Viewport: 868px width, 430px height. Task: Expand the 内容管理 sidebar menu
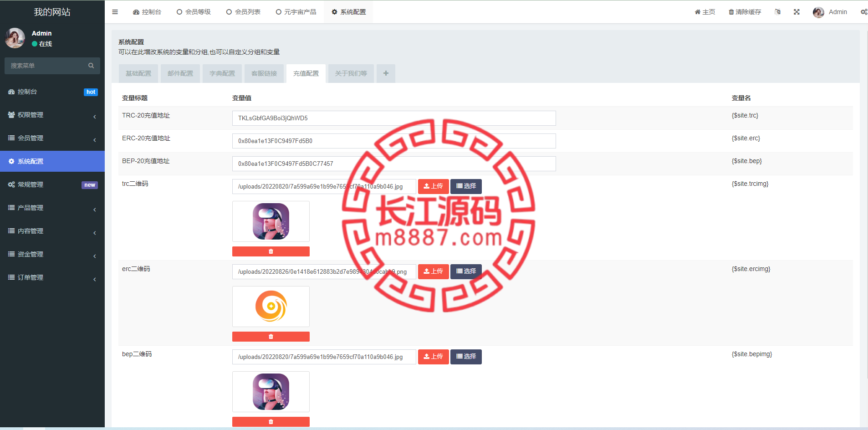point(52,231)
